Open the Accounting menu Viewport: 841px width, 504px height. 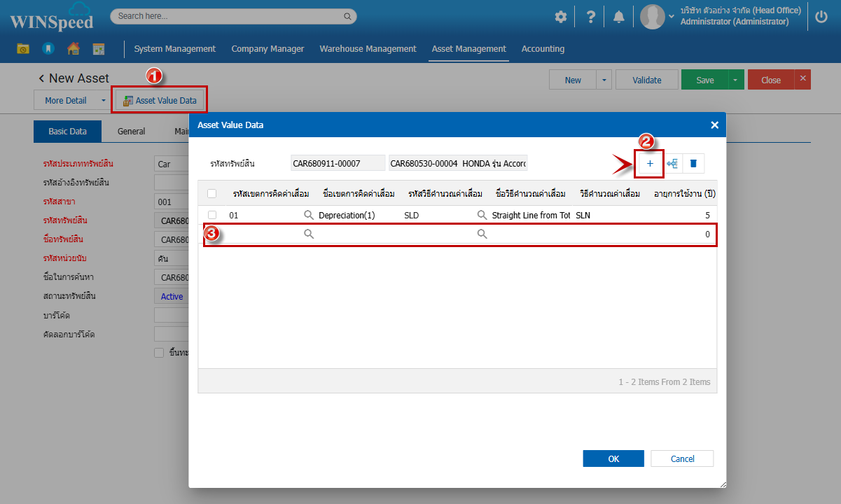[543, 49]
